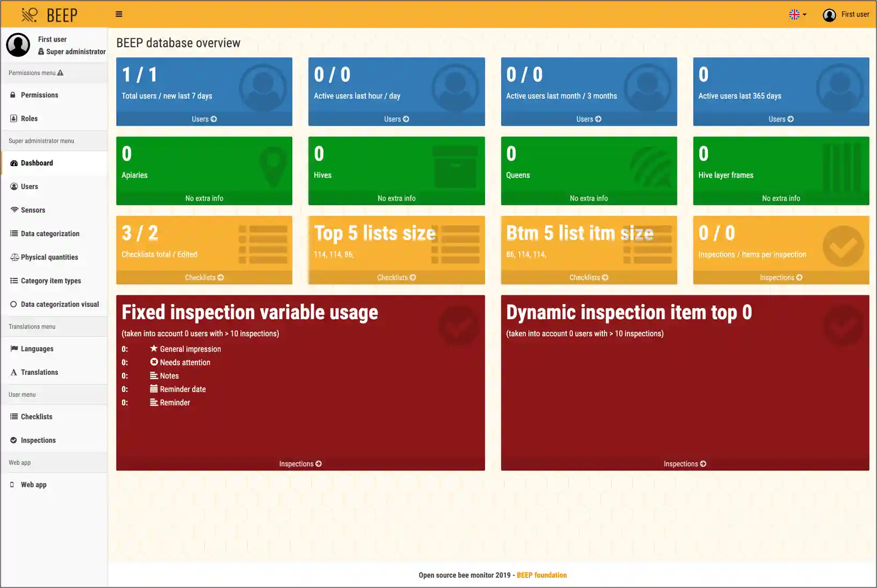
Task: Click the Sensors sidebar icon
Action: (14, 210)
